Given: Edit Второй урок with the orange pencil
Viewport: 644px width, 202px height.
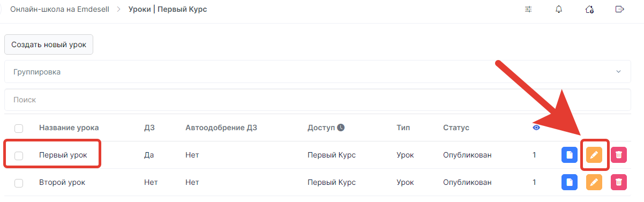Looking at the screenshot, I should [x=594, y=182].
